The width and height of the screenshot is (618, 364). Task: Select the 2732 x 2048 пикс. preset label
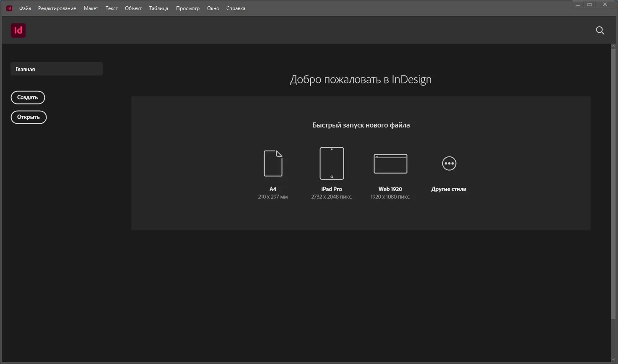(331, 196)
